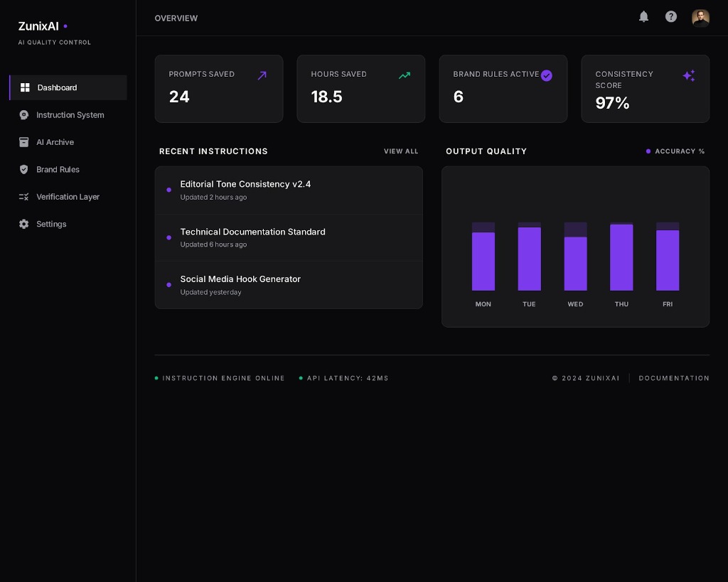The height and width of the screenshot is (582, 728).
Task: Click View All for recent instructions
Action: 401,151
